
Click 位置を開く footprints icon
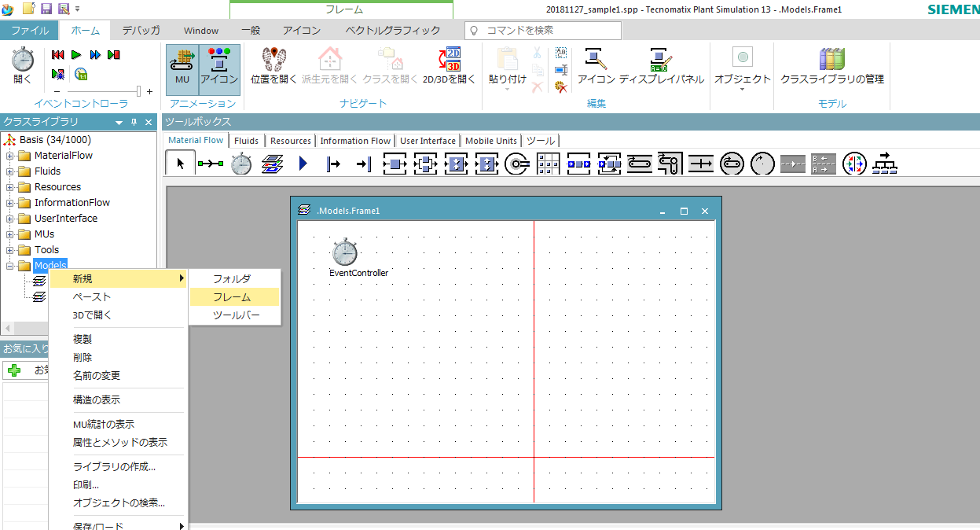pyautogui.click(x=274, y=66)
